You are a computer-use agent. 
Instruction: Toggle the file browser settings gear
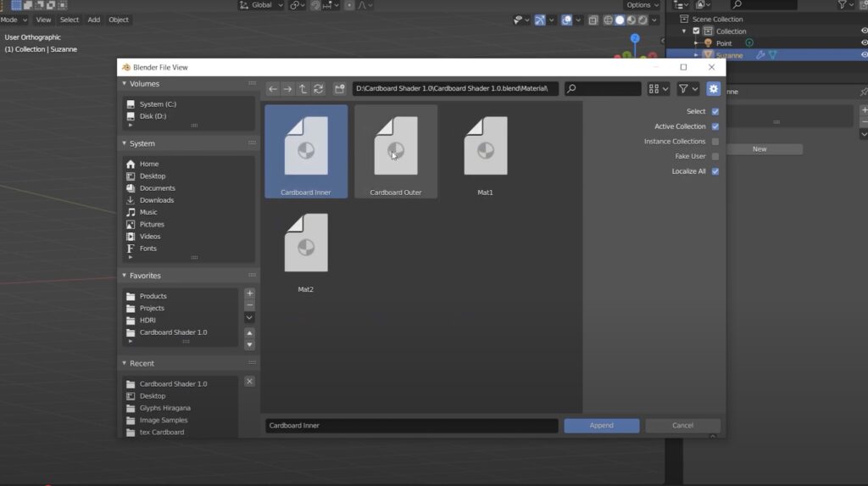713,89
